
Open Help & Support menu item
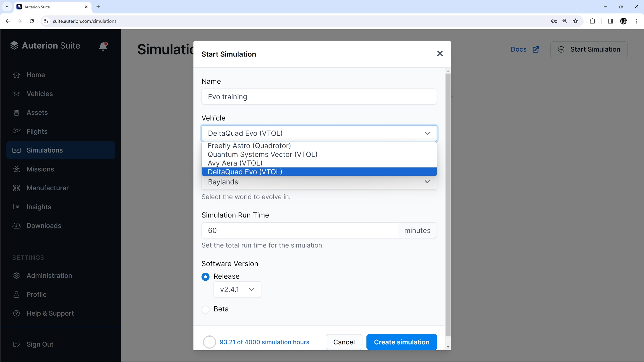(50, 313)
